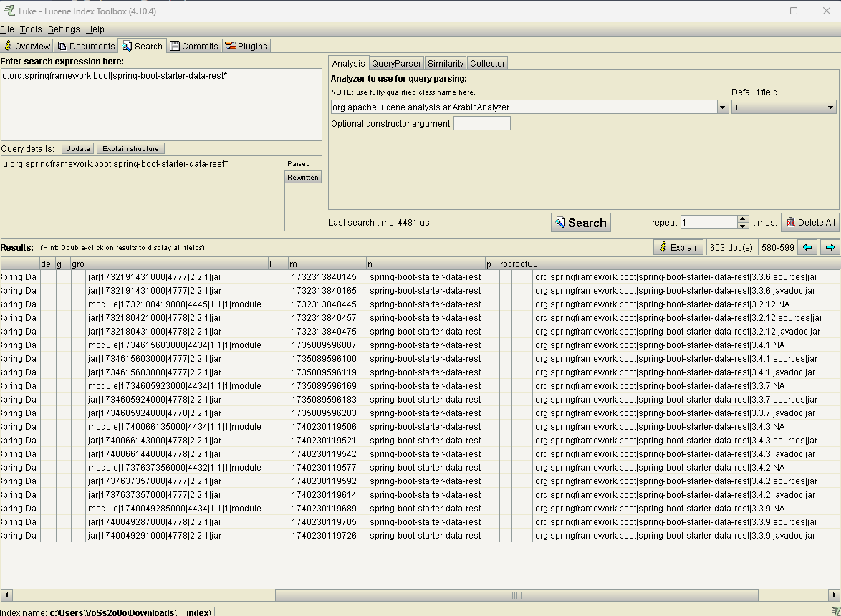Image resolution: width=841 pixels, height=616 pixels.
Task: Click the '603 doc(s)' result count label
Action: coord(731,248)
